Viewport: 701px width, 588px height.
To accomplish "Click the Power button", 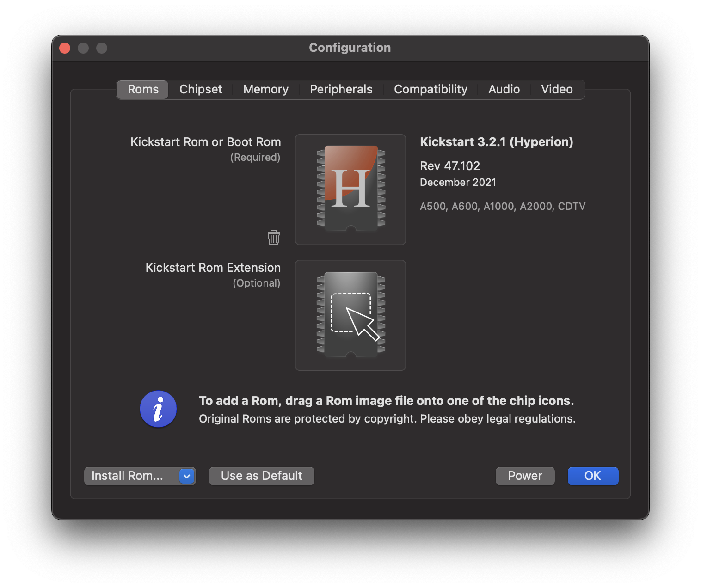I will coord(525,476).
